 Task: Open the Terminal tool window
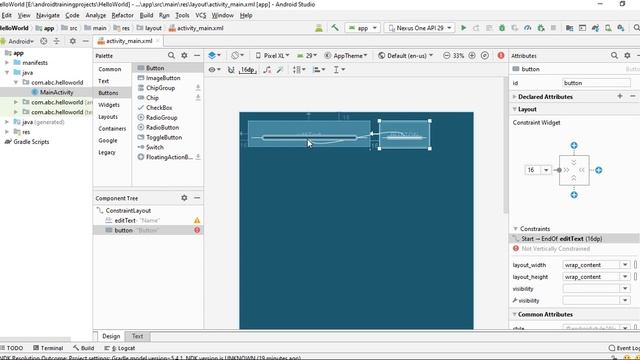[48, 348]
